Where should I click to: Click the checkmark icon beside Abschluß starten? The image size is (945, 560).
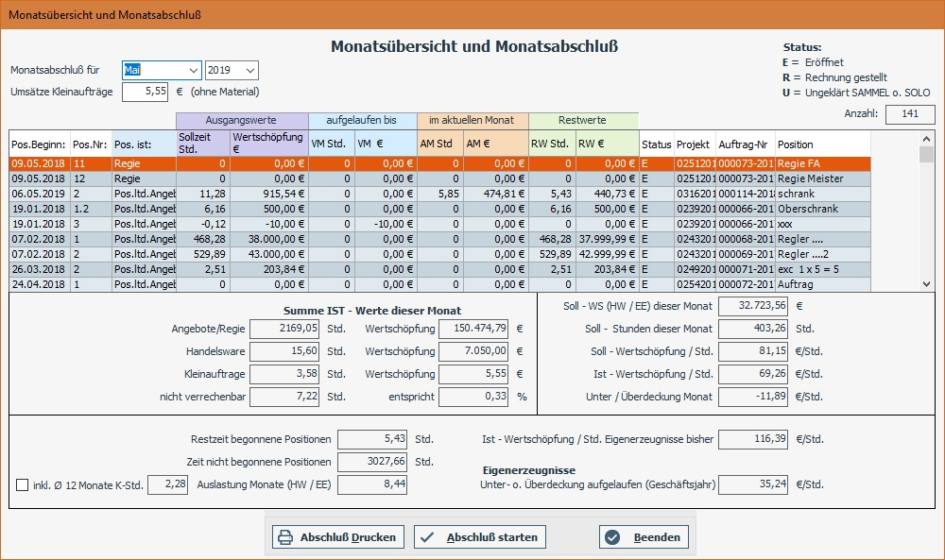tap(428, 536)
